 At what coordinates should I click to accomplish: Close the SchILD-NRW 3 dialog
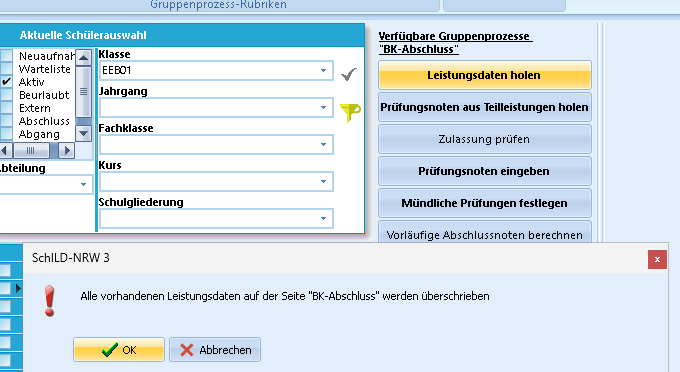[657, 259]
